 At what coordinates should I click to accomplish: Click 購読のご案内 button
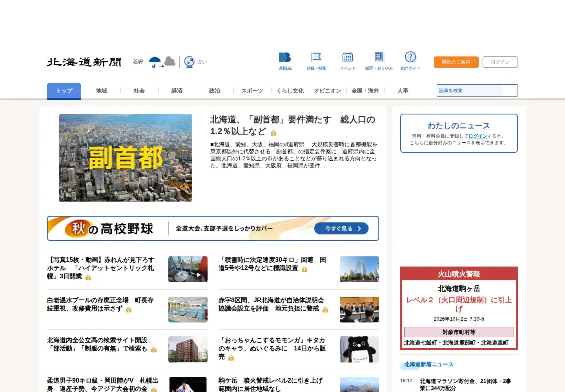[x=456, y=62]
